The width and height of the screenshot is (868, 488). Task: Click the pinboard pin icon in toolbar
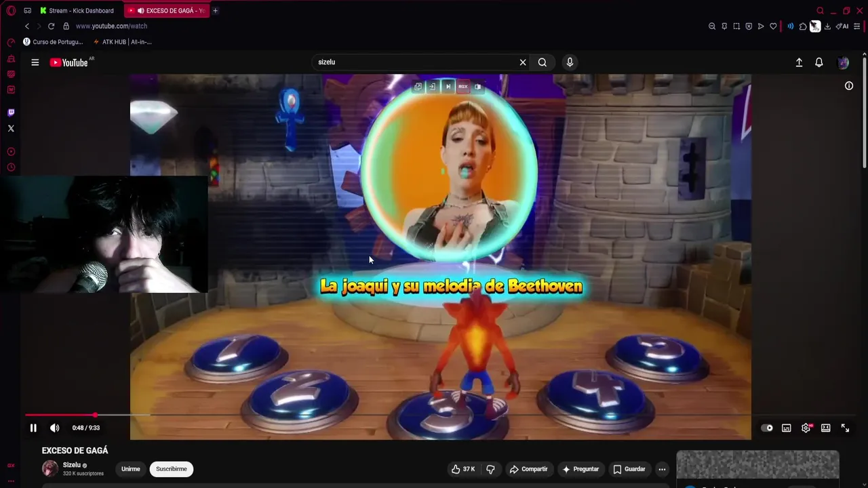(724, 26)
